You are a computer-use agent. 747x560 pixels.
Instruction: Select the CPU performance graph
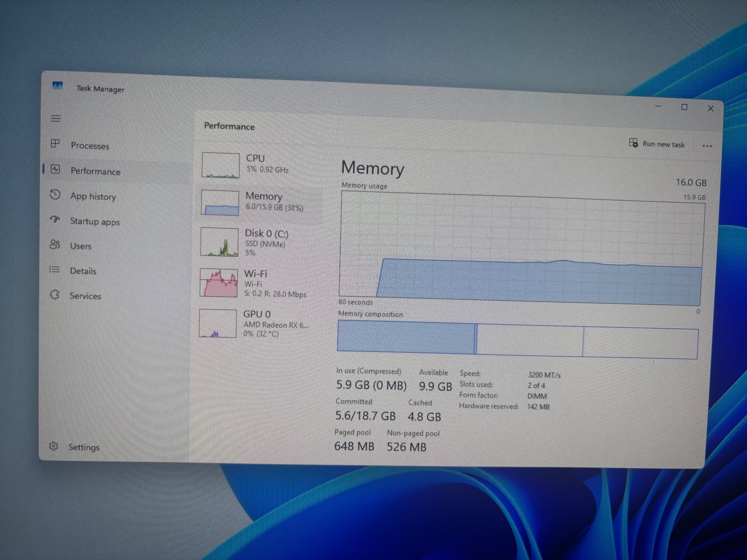coord(221,165)
